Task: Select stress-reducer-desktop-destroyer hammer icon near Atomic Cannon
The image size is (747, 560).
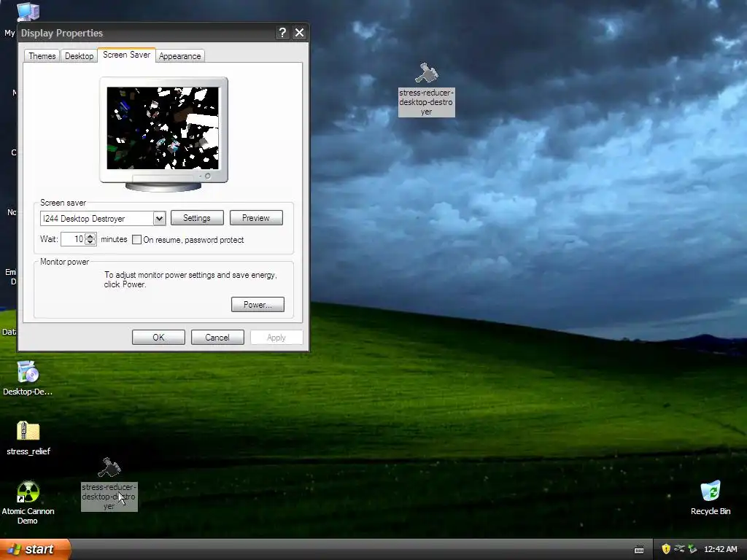Action: 109,467
